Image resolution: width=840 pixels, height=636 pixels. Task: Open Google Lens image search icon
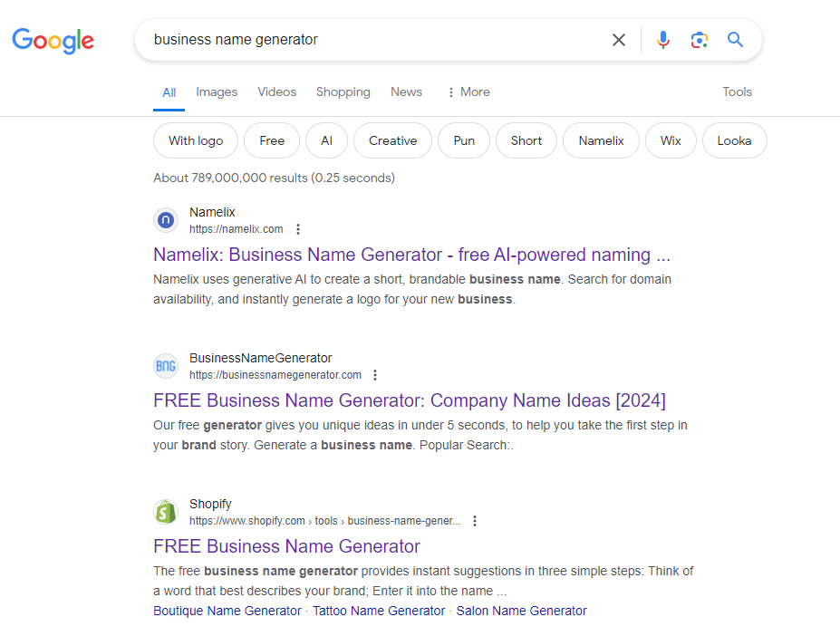click(699, 40)
